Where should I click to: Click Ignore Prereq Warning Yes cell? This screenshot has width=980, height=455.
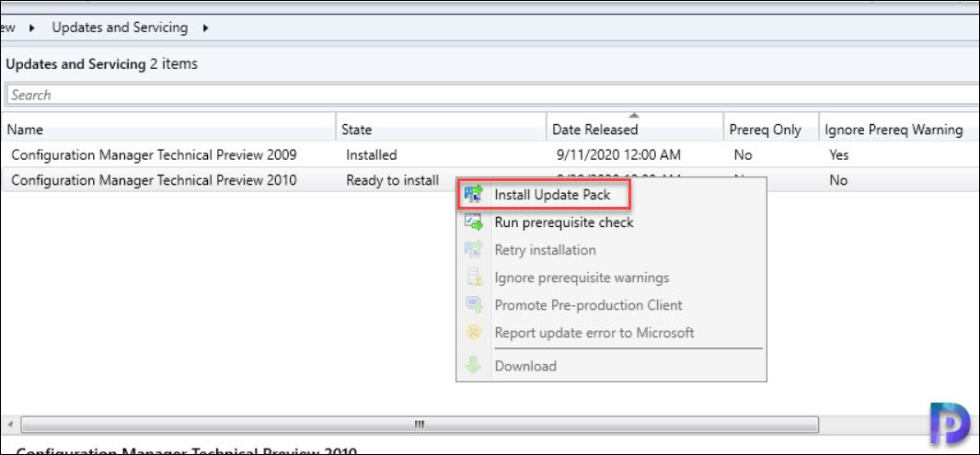point(838,154)
